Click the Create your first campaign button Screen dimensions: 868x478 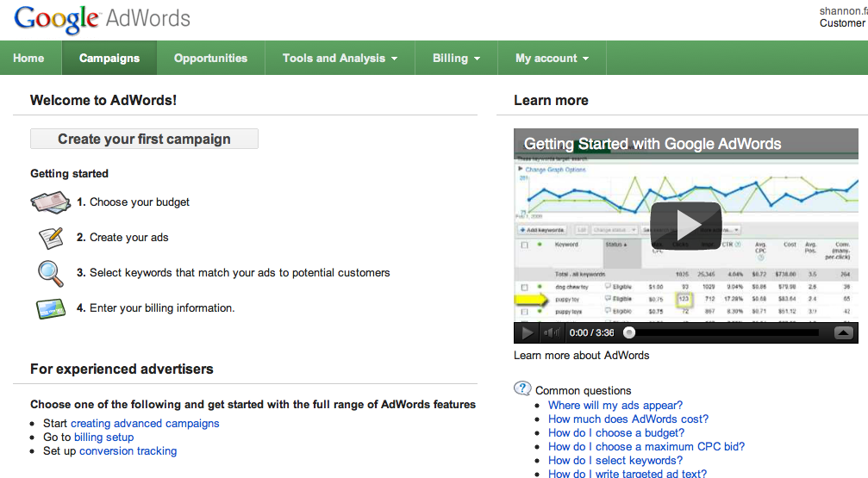[x=144, y=139]
